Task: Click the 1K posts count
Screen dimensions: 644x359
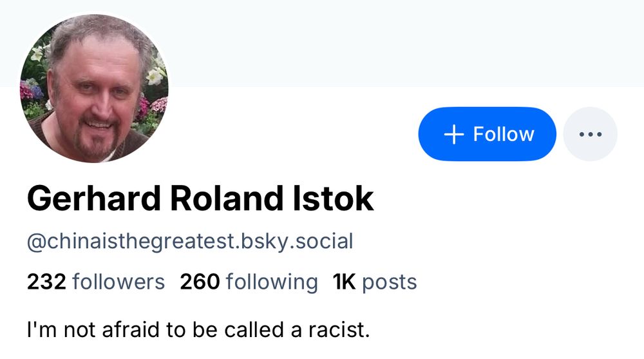Action: point(375,282)
